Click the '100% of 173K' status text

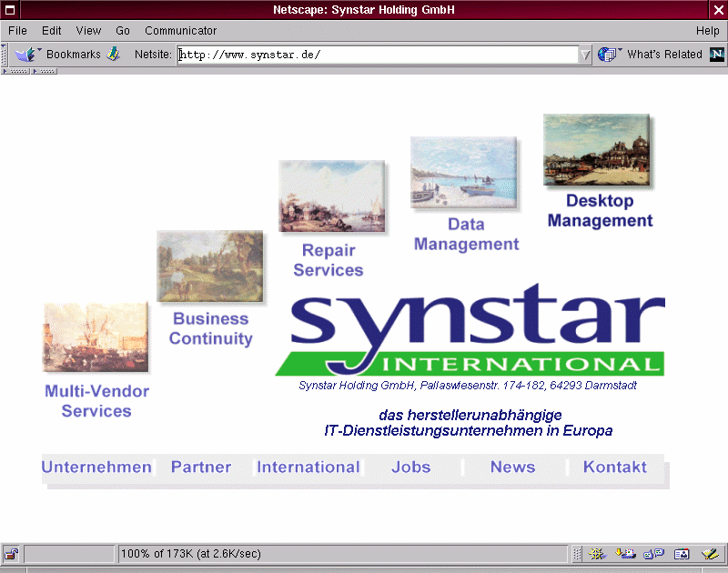tap(191, 554)
